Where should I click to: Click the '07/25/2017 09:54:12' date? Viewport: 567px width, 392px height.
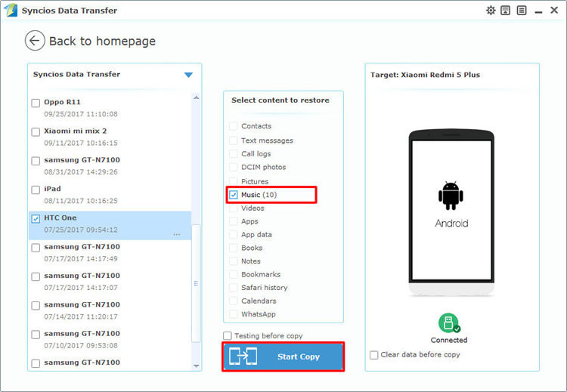pyautogui.click(x=81, y=230)
